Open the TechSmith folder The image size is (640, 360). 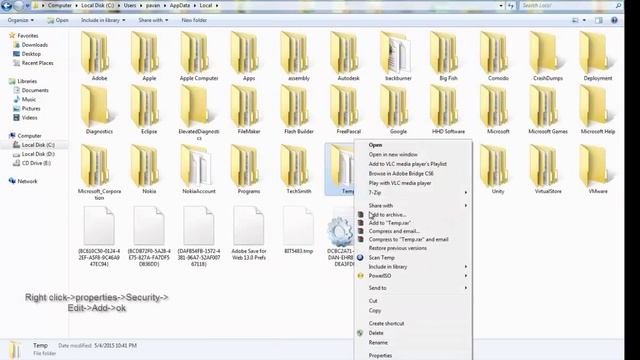[298, 169]
